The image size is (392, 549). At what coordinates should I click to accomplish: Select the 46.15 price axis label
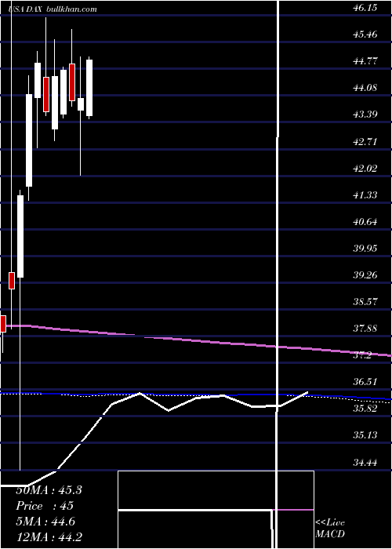(x=365, y=8)
